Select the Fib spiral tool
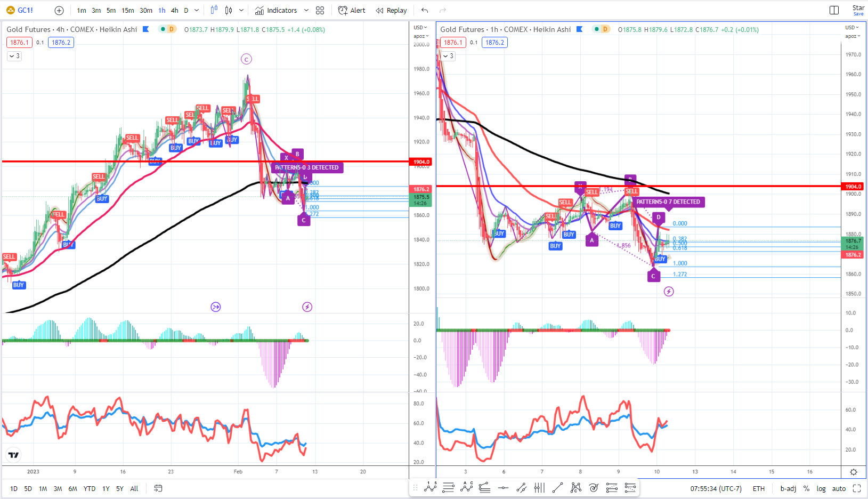Screen dimensions: 868x499 click(594, 487)
